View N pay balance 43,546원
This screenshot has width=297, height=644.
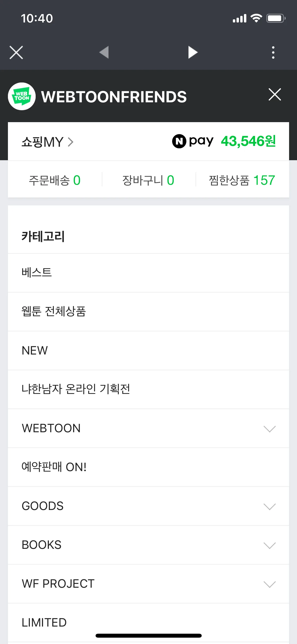pos(248,141)
